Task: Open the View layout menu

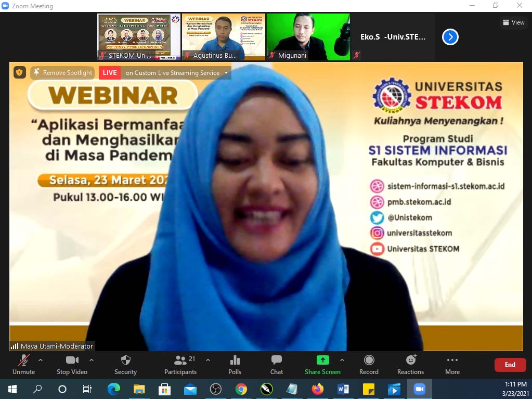Action: (514, 22)
